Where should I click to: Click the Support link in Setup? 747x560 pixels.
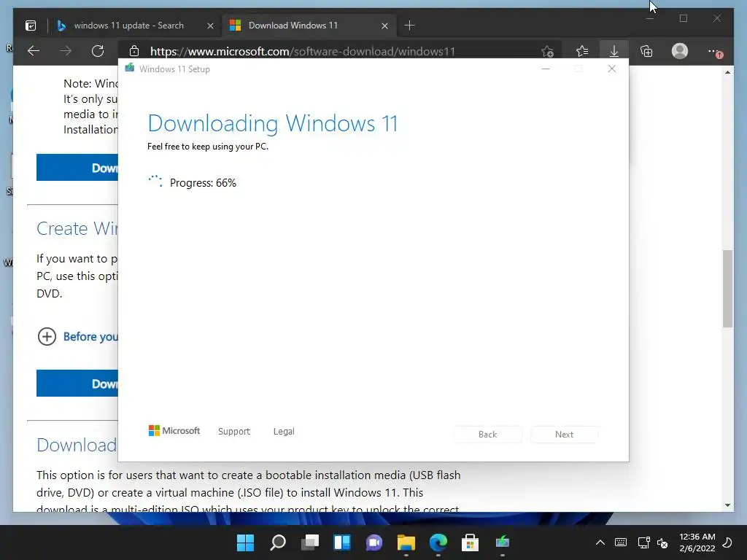pos(234,431)
